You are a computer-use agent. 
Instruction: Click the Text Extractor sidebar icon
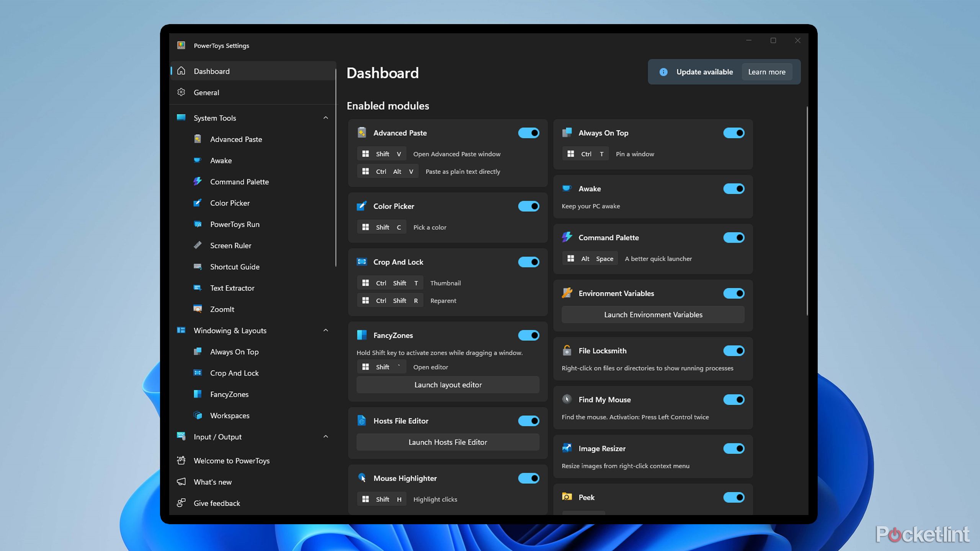(198, 288)
